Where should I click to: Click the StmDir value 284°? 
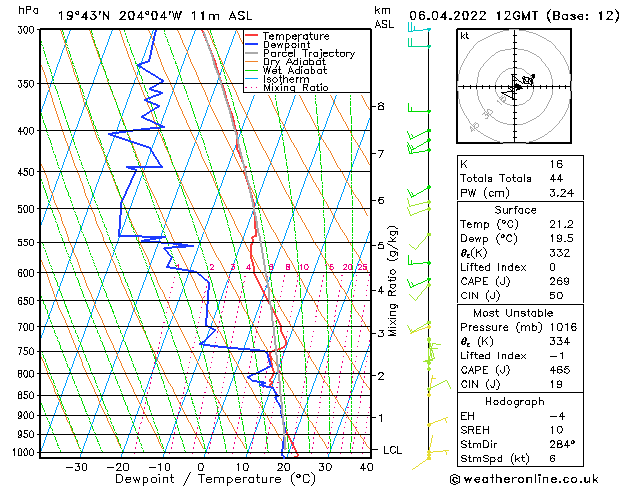pos(562,445)
